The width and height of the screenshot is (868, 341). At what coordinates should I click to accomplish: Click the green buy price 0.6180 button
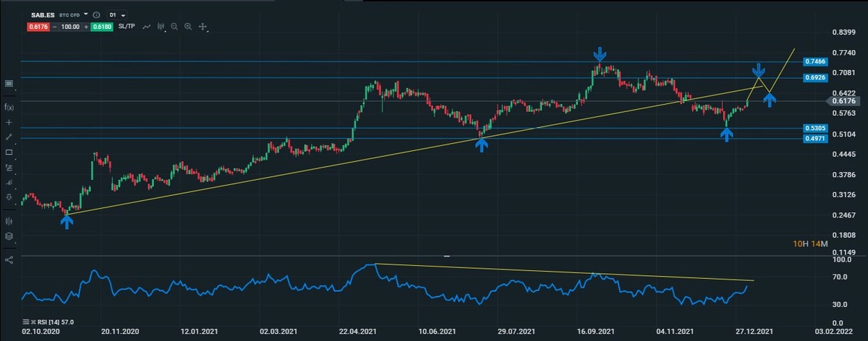(102, 27)
